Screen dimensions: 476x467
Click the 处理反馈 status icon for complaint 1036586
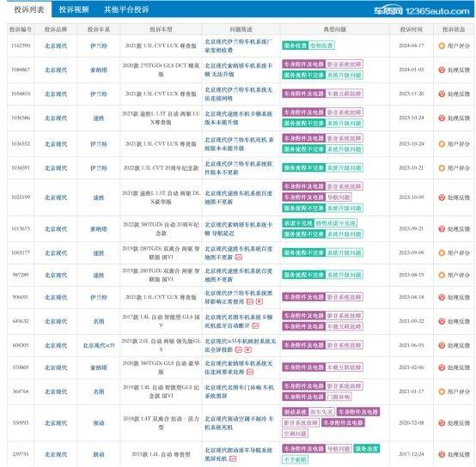442,118
